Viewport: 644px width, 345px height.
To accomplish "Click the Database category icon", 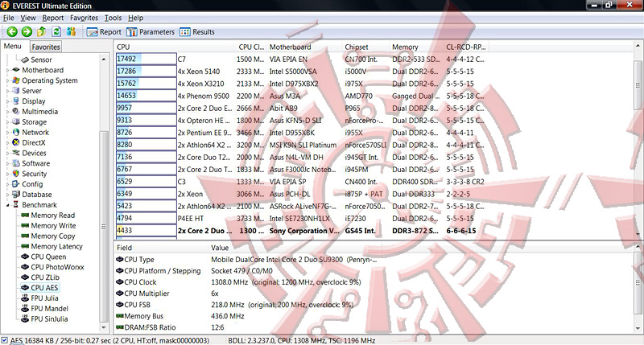I will pos(16,194).
